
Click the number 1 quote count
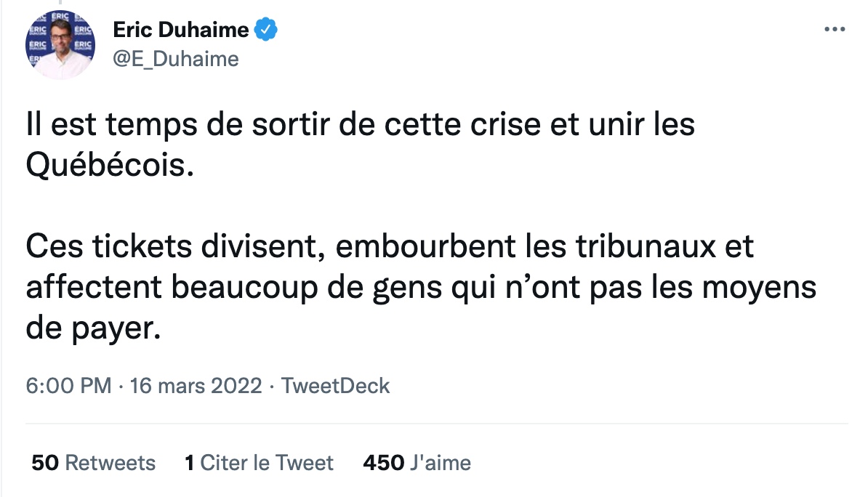[190, 463]
